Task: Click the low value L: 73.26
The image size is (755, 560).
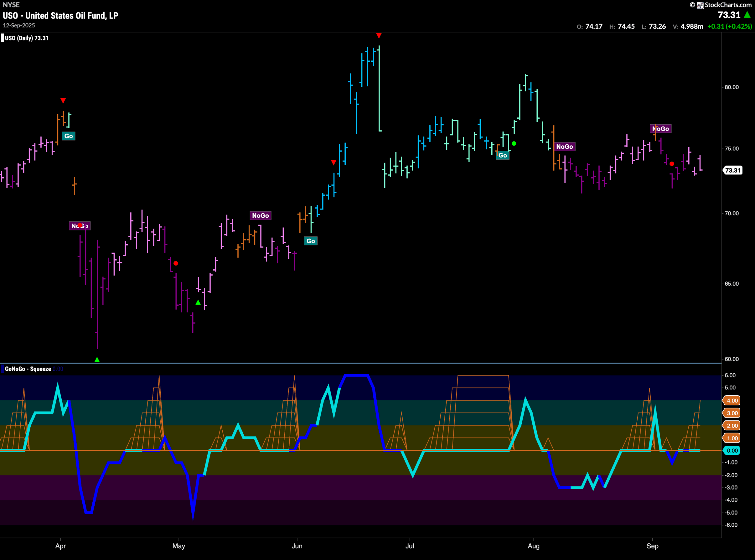Action: pos(654,27)
